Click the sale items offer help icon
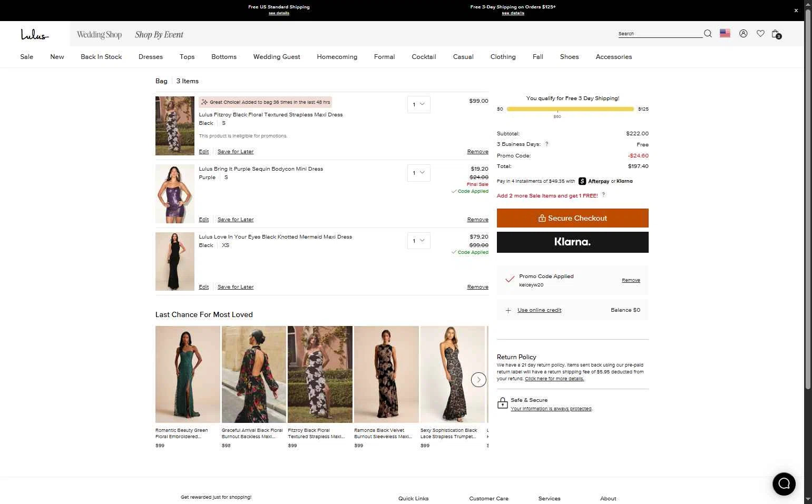 [x=603, y=195]
